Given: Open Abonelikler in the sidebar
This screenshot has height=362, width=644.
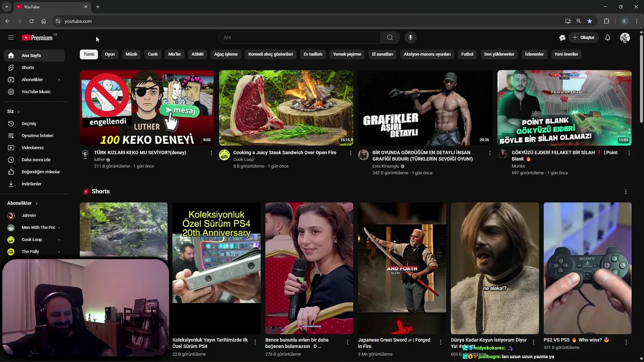Looking at the screenshot, I should (34, 79).
